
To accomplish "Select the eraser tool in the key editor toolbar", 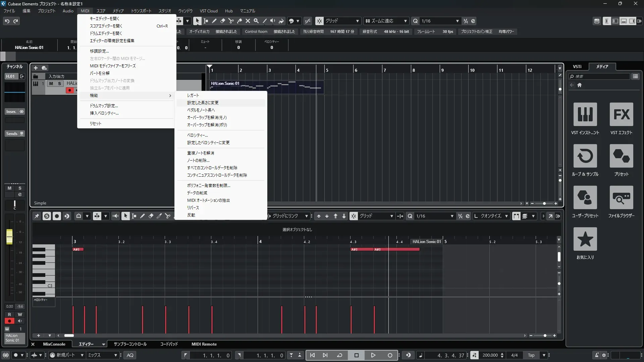I will click(x=151, y=216).
